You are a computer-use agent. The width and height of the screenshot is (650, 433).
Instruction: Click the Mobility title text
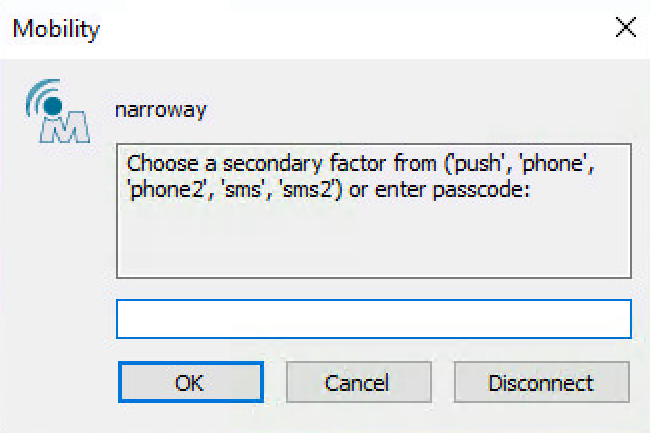56,28
